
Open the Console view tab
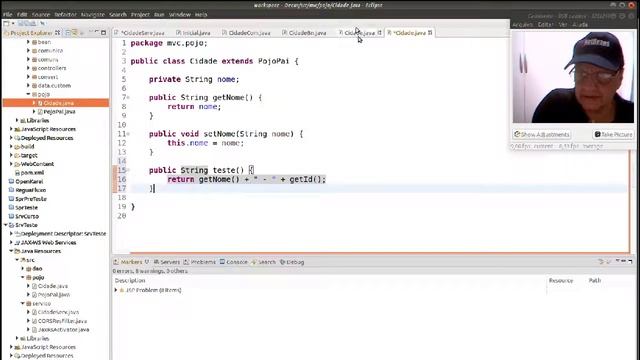coord(233,262)
